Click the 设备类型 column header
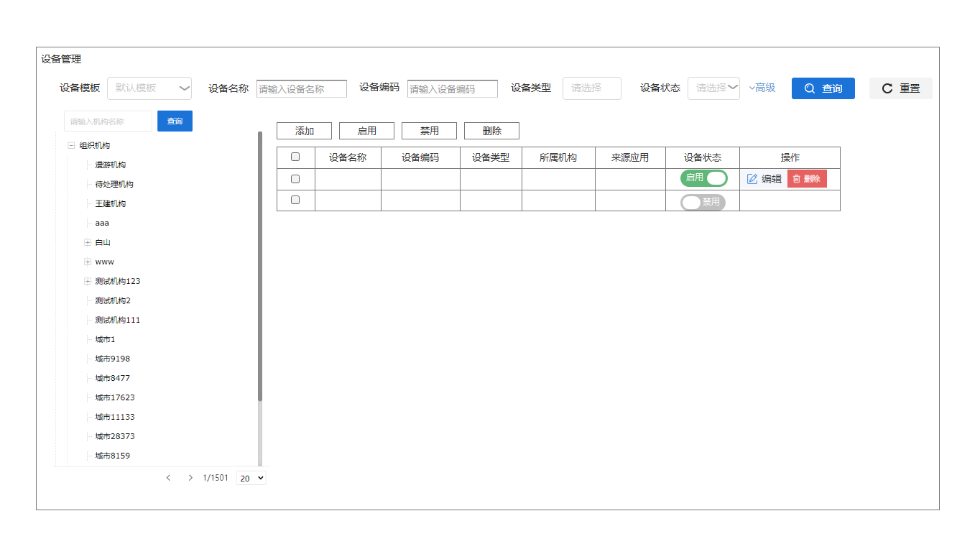This screenshot has height=539, width=980. (491, 157)
